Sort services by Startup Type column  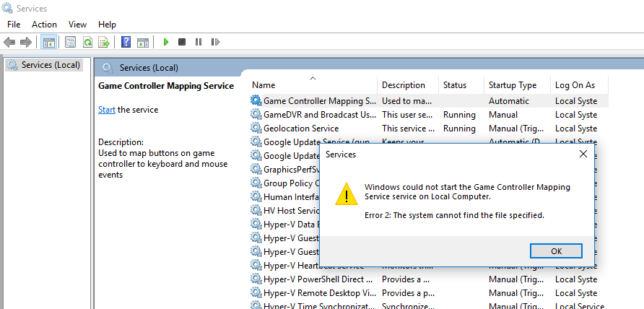click(512, 85)
